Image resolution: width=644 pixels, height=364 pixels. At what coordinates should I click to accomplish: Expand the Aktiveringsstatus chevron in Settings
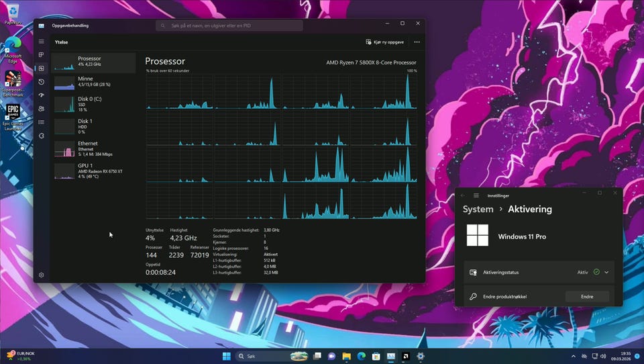(606, 272)
